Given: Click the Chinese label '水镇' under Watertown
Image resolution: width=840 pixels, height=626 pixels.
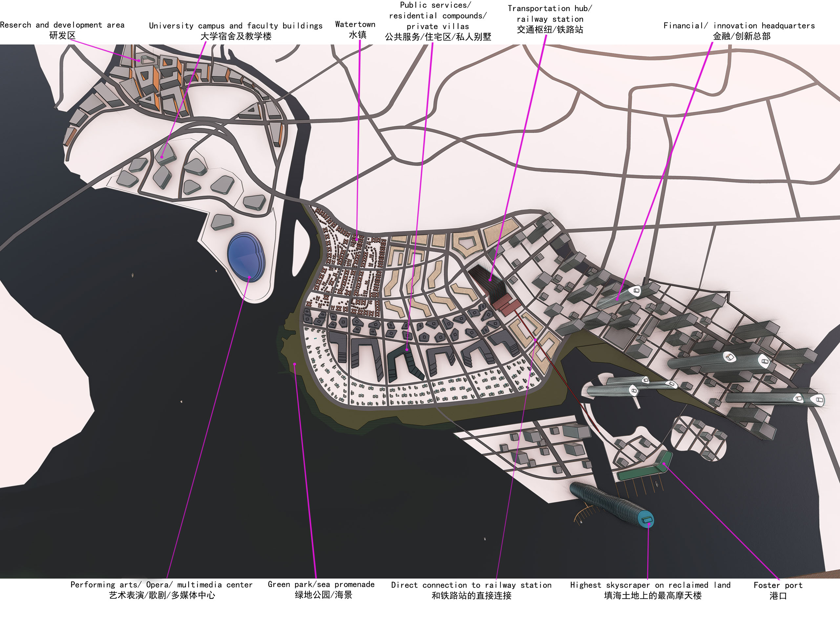Looking at the screenshot, I should click(357, 35).
